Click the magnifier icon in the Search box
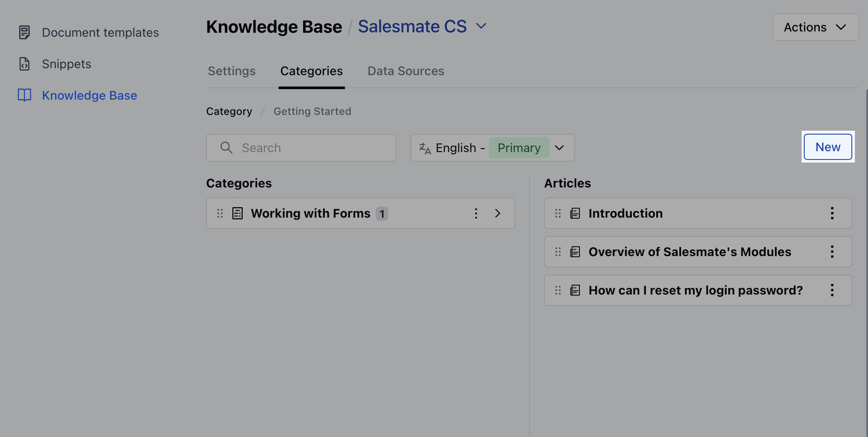This screenshot has width=868, height=437. [x=226, y=148]
